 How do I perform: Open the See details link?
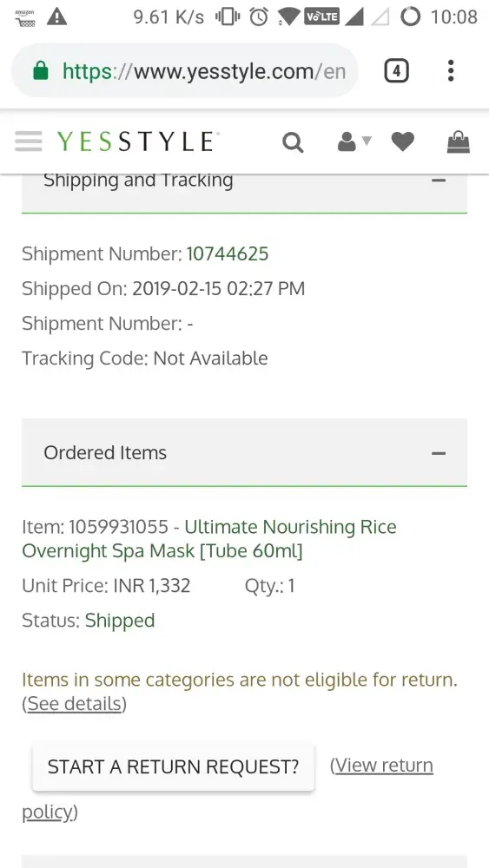point(74,704)
